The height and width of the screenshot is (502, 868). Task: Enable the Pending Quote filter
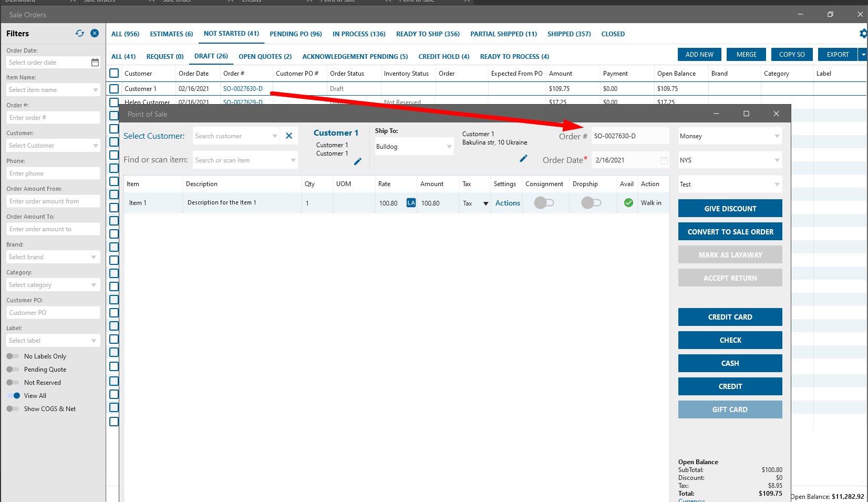(x=13, y=370)
